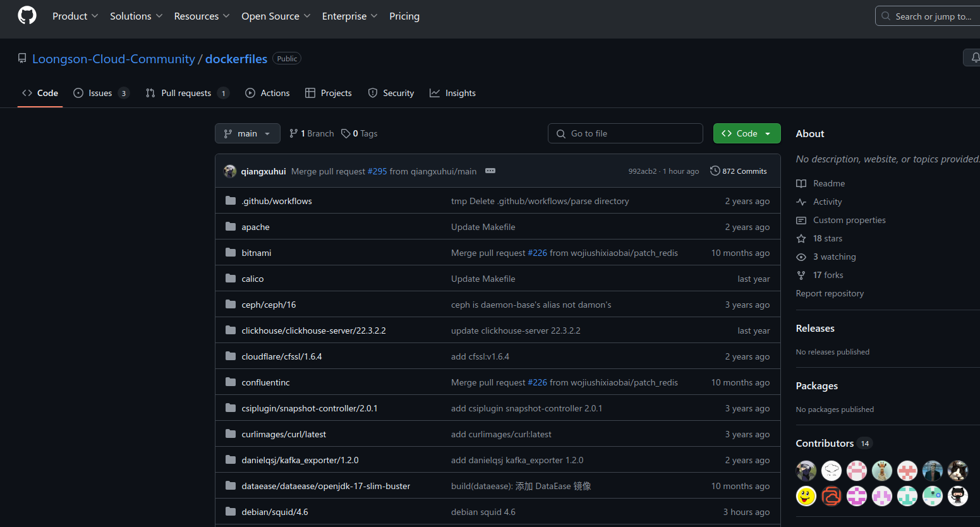The height and width of the screenshot is (527, 980).
Task: Expand the Resources menu
Action: (202, 16)
